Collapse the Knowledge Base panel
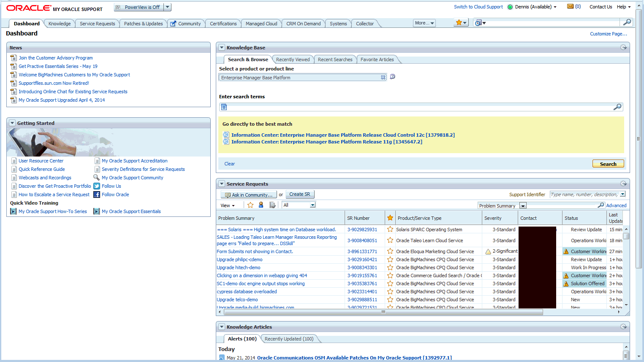Screen dimensions: 644x362 [222, 48]
